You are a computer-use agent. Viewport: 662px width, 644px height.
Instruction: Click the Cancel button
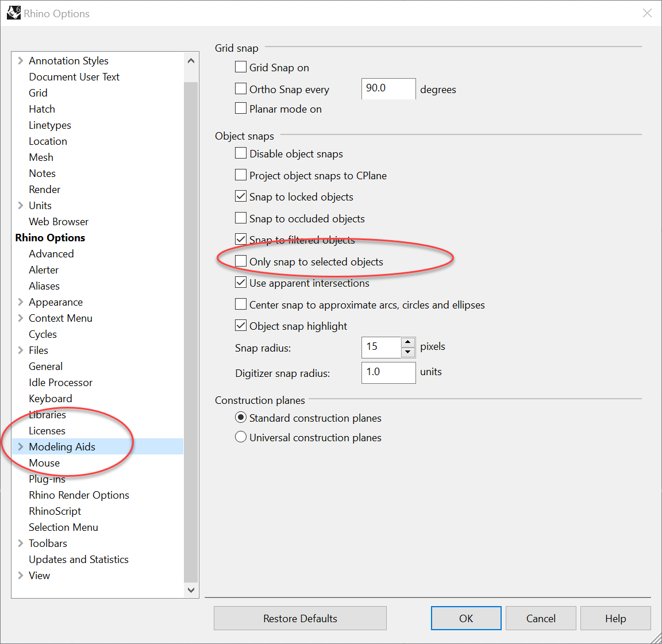[541, 618]
